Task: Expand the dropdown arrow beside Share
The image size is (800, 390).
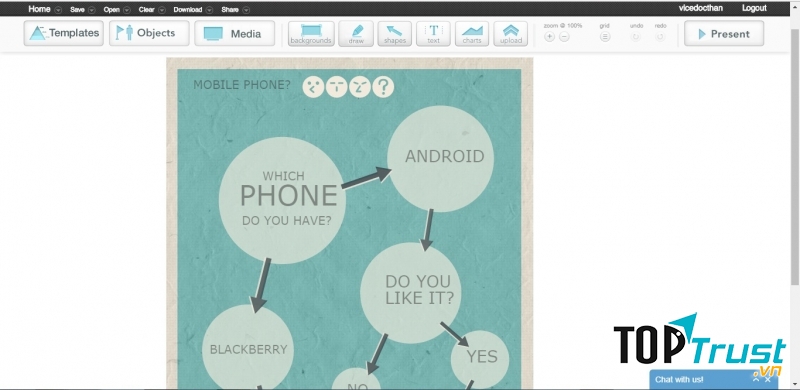Action: coord(246,10)
